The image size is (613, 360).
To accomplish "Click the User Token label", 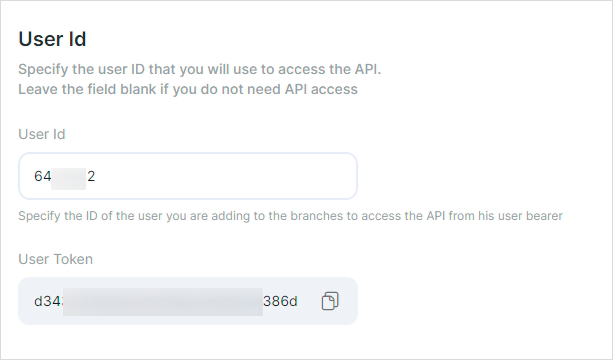I will click(x=56, y=259).
